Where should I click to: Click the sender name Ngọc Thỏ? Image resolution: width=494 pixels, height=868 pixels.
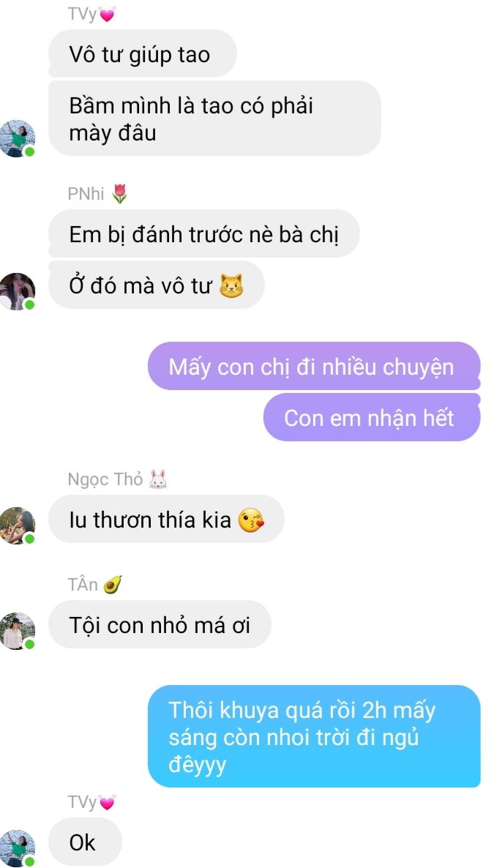pyautogui.click(x=105, y=479)
